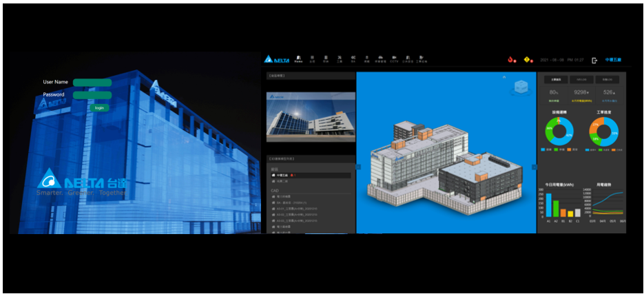Click the Delta logo in dashboard header
The height and width of the screenshot is (294, 644).
click(276, 59)
